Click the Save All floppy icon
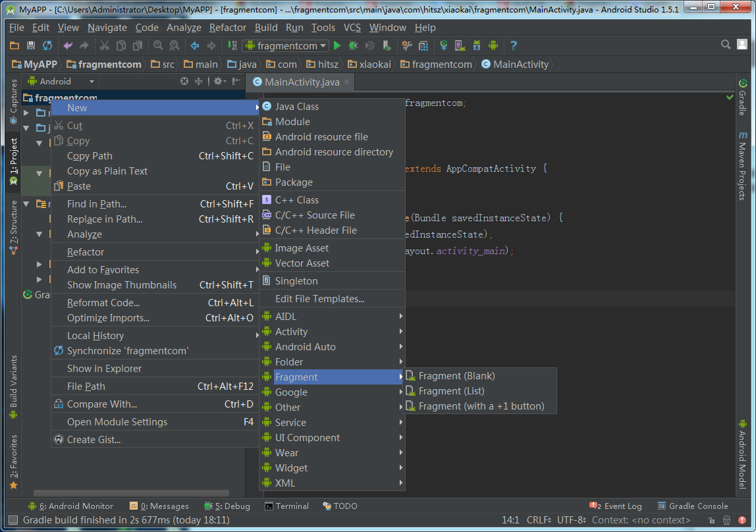 point(31,46)
